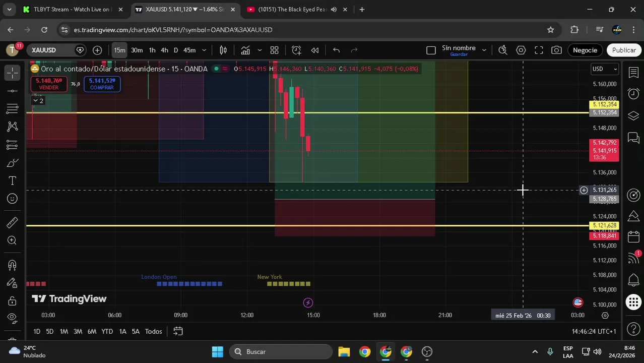Image resolution: width=644 pixels, height=363 pixels.
Task: Switch to 30m timeframe
Action: point(137,50)
